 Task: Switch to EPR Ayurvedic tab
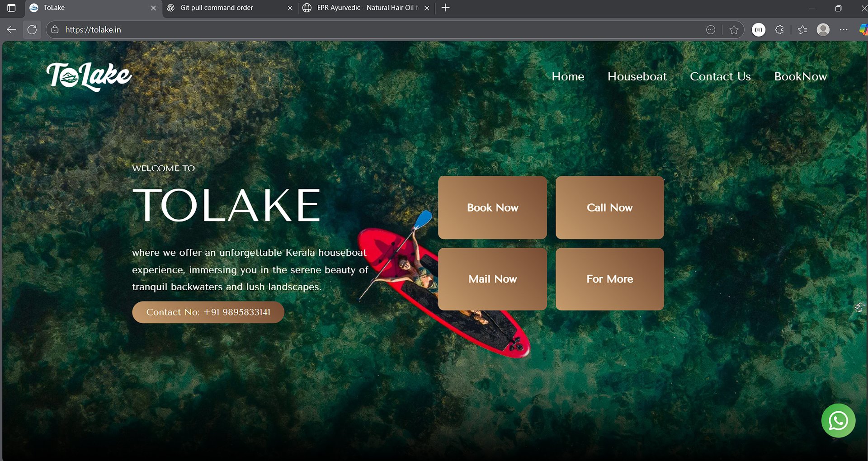(x=366, y=8)
